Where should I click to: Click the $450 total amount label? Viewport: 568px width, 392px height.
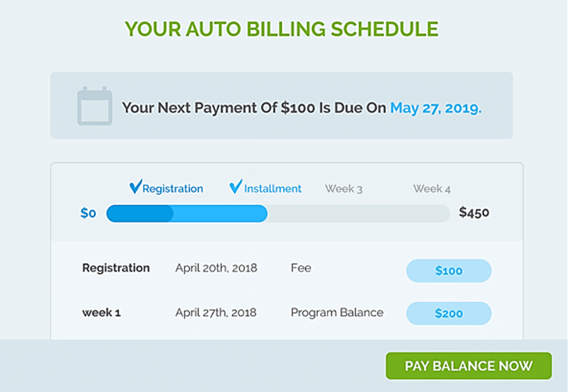474,213
